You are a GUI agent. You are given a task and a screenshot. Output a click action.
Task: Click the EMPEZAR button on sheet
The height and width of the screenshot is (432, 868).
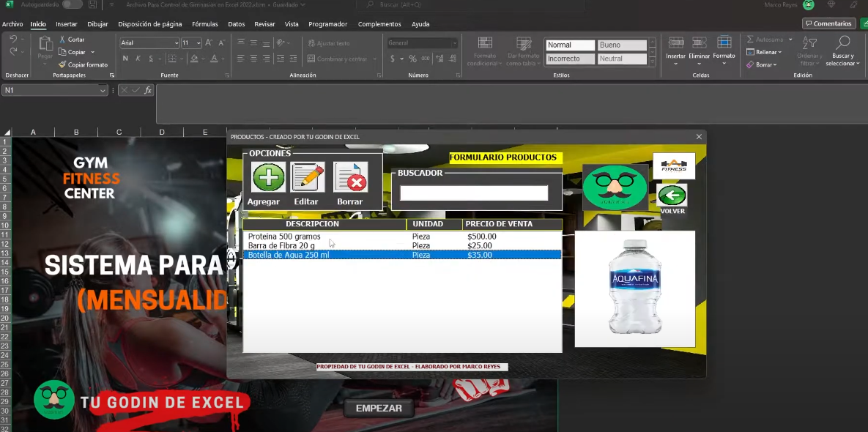point(379,409)
